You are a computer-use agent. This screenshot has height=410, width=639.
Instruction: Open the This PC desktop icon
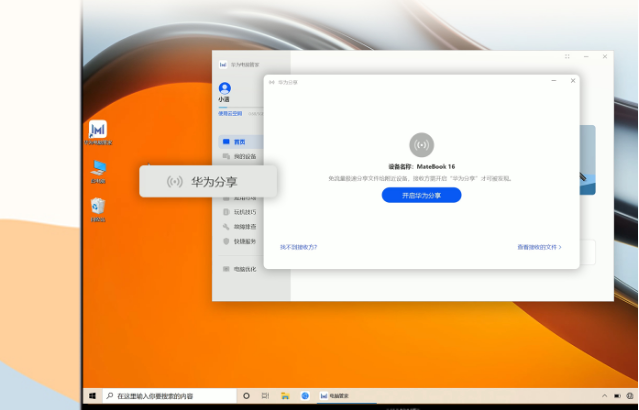click(98, 169)
